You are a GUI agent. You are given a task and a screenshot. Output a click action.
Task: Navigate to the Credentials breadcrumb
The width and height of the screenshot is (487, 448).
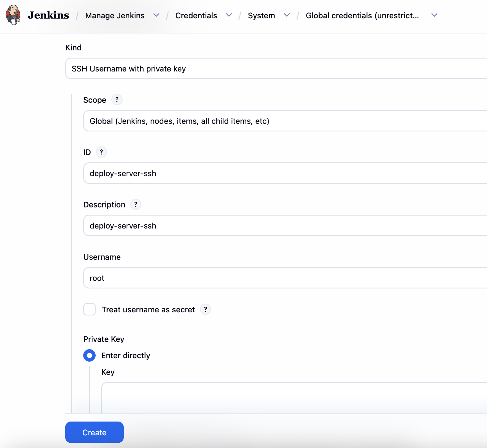point(196,15)
